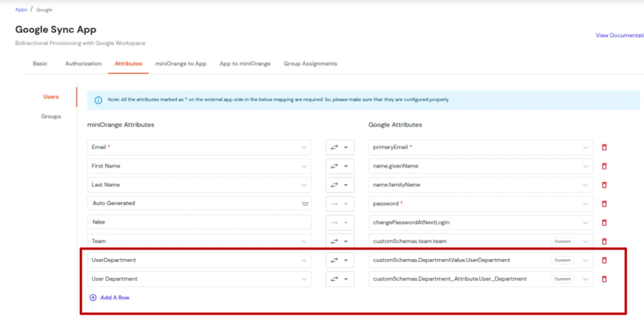Open the View Documentation link
This screenshot has width=644, height=320.
[620, 35]
